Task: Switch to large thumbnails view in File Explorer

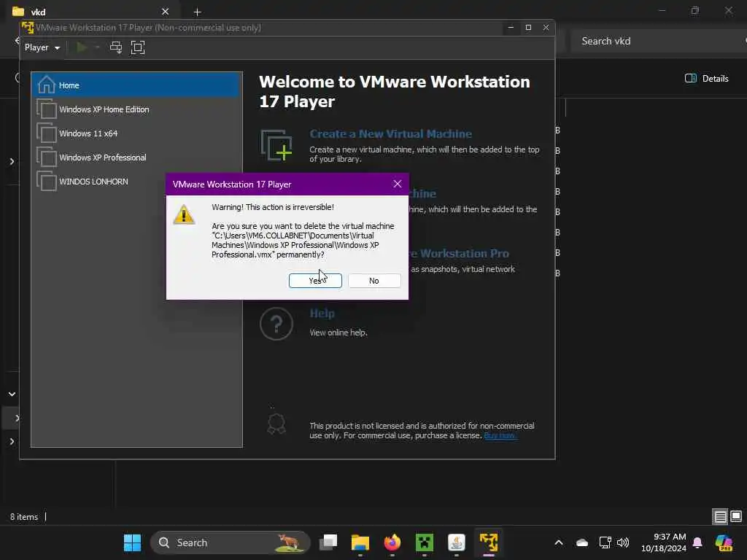Action: click(x=736, y=517)
